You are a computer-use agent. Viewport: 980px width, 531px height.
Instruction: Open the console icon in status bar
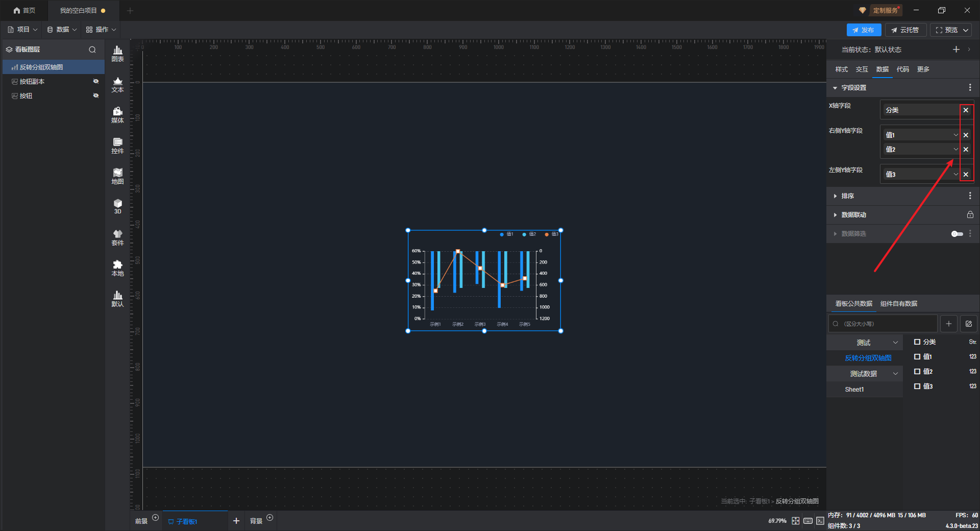tap(820, 521)
